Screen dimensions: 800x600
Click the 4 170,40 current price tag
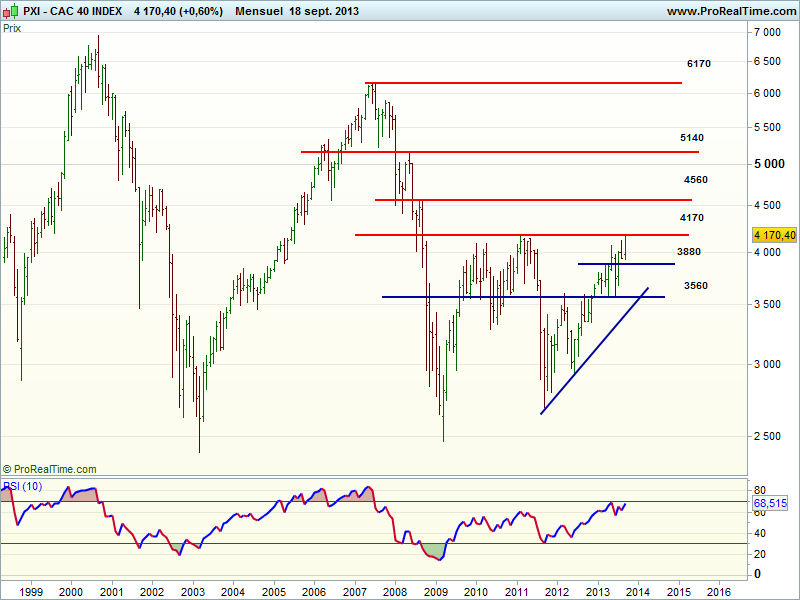pyautogui.click(x=773, y=235)
